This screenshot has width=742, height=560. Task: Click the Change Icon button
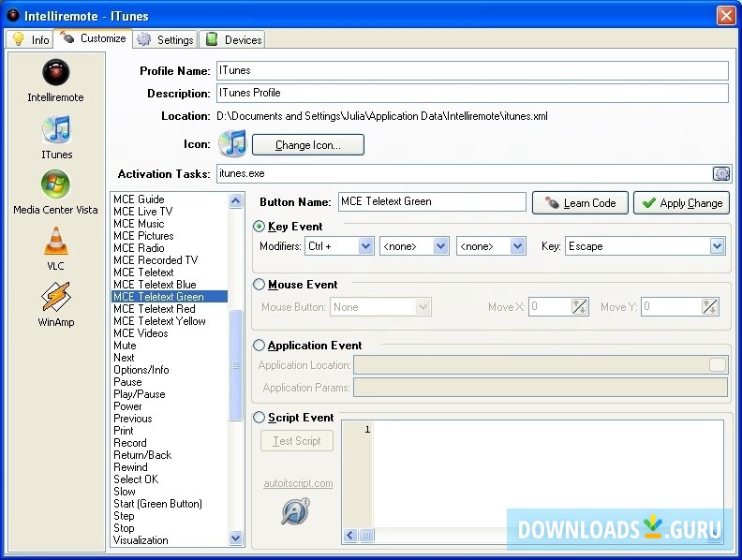[x=308, y=145]
